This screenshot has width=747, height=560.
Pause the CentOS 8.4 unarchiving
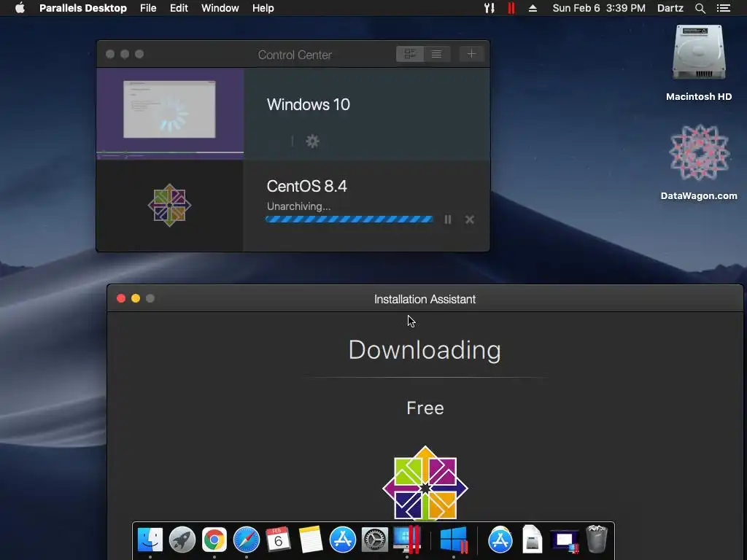tap(448, 219)
